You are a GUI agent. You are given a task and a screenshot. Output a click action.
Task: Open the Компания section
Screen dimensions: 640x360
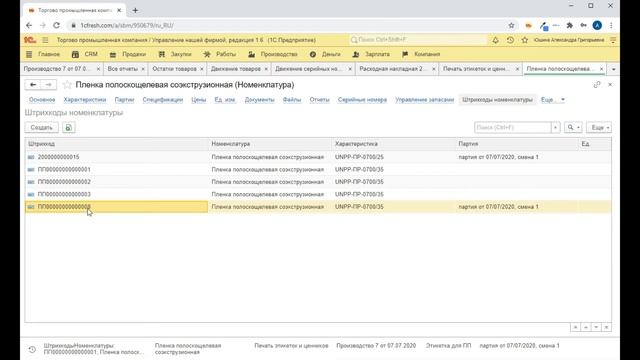coord(421,54)
